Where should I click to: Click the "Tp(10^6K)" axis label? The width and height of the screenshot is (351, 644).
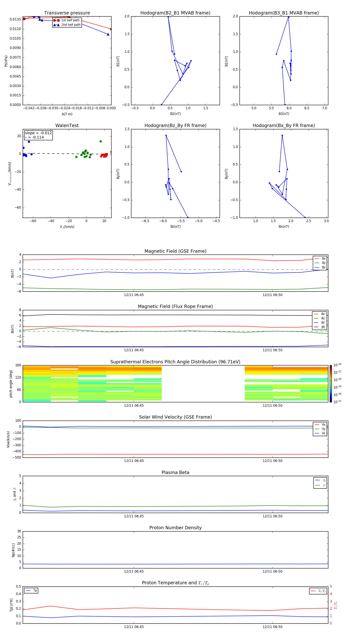11,605
